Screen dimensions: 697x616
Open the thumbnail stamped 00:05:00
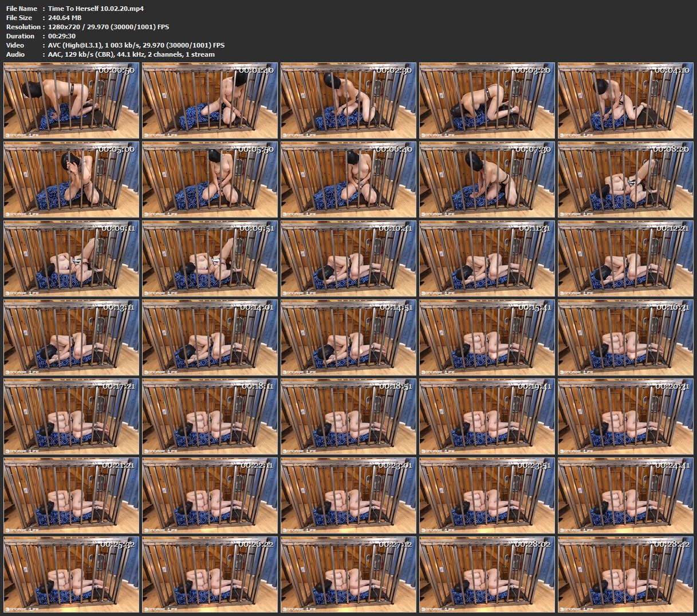pos(70,180)
